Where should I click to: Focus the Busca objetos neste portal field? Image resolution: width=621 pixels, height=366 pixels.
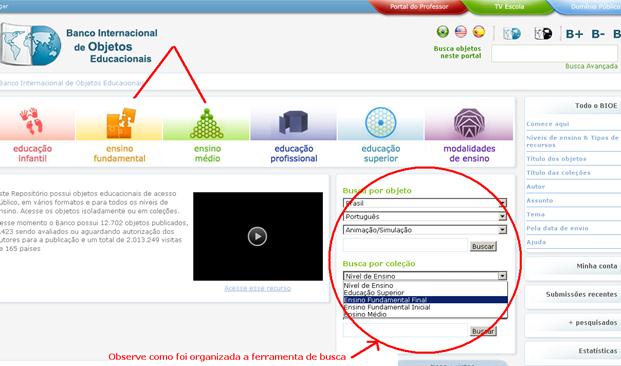pos(555,53)
